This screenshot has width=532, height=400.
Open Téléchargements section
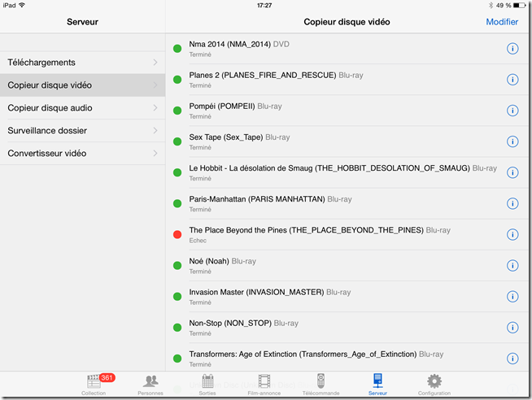point(82,63)
